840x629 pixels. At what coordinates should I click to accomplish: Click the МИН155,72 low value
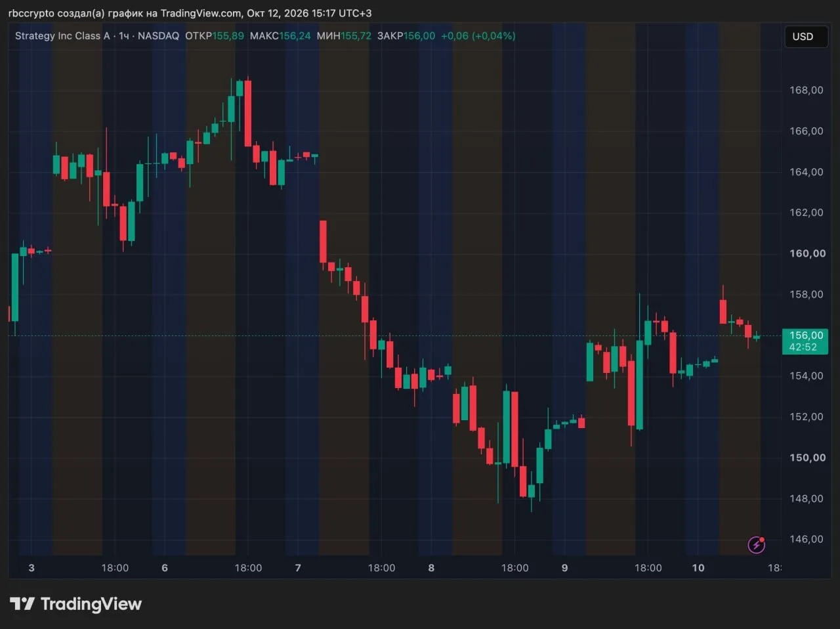[344, 36]
